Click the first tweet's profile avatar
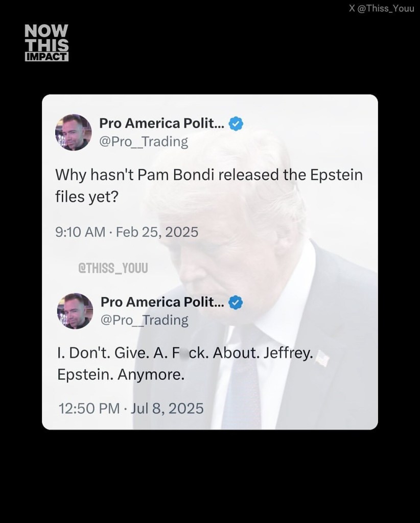 tap(73, 132)
